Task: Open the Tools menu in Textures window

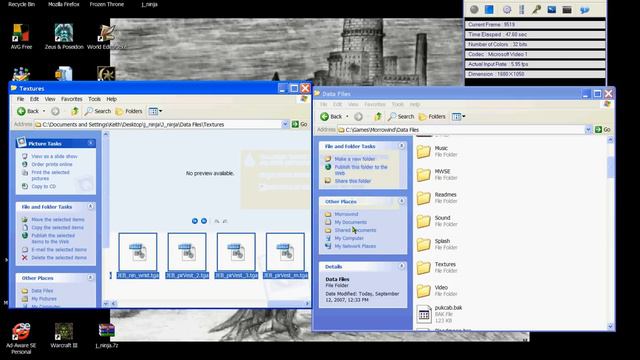Action: point(94,99)
